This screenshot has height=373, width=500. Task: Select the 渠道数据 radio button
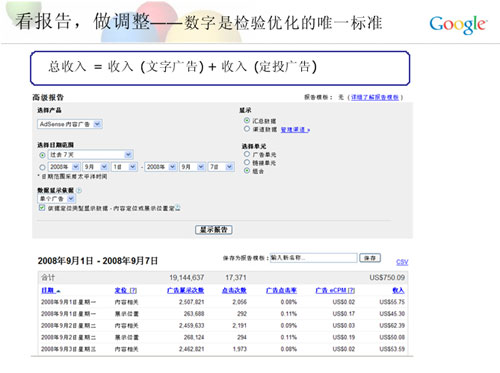[x=247, y=129]
